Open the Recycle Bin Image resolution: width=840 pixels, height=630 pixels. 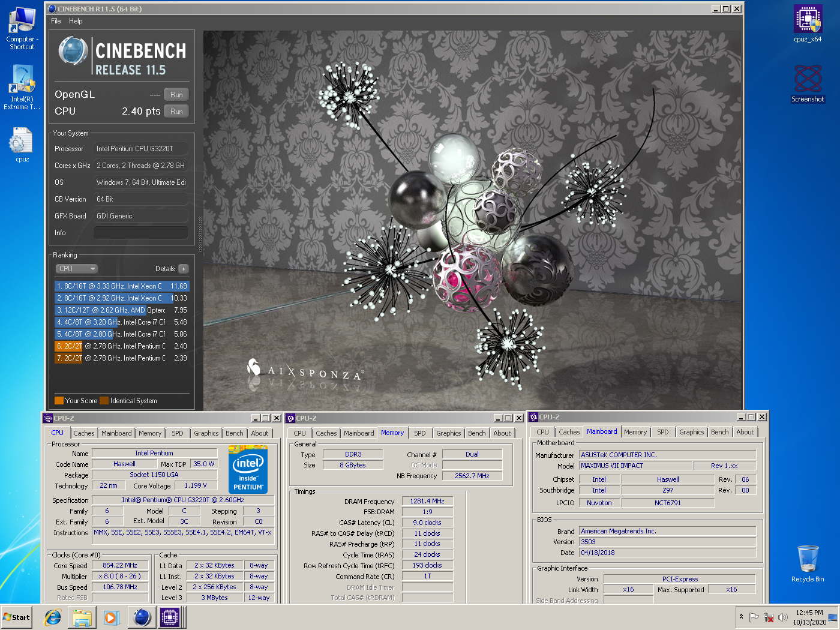(x=808, y=563)
